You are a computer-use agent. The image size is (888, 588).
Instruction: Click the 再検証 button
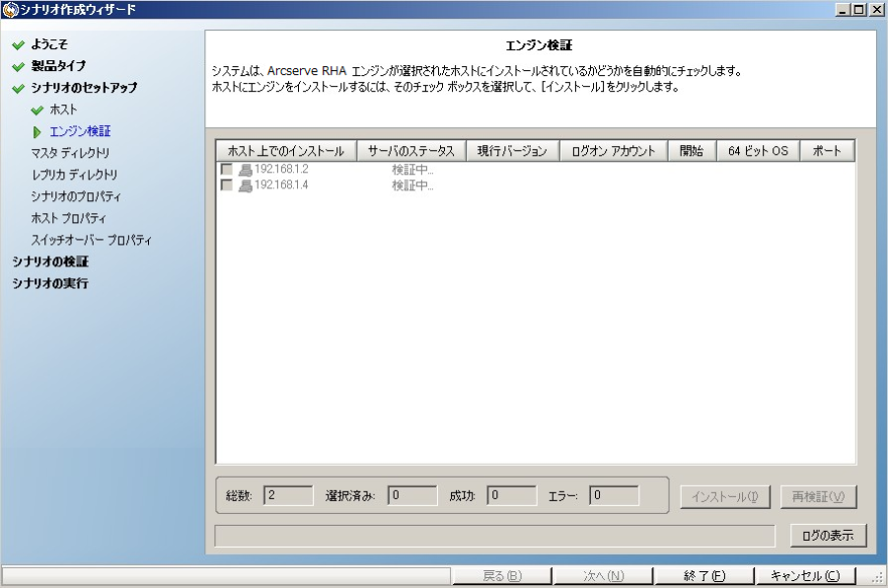pos(818,497)
